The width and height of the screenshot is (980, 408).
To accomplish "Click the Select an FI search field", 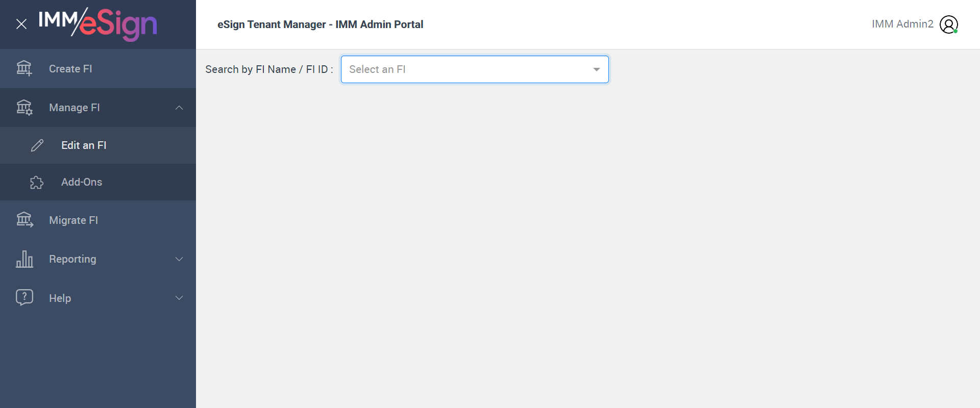I will [475, 69].
